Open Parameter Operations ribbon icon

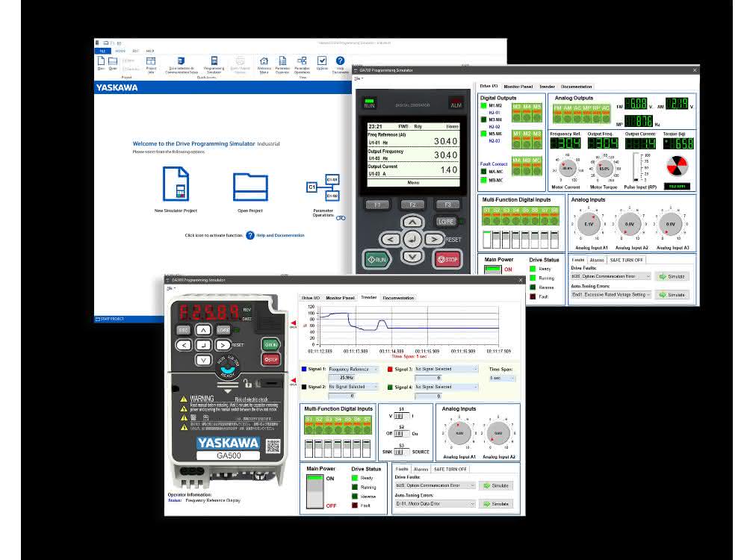[302, 65]
